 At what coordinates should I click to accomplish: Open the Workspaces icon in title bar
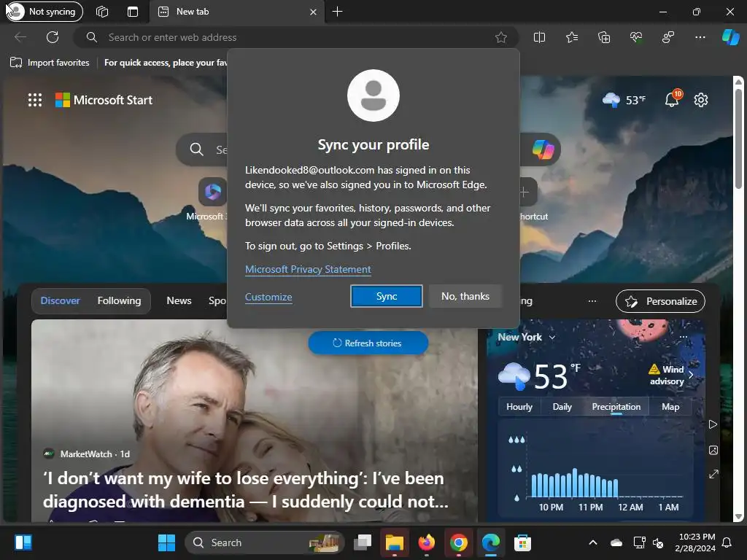tap(102, 12)
